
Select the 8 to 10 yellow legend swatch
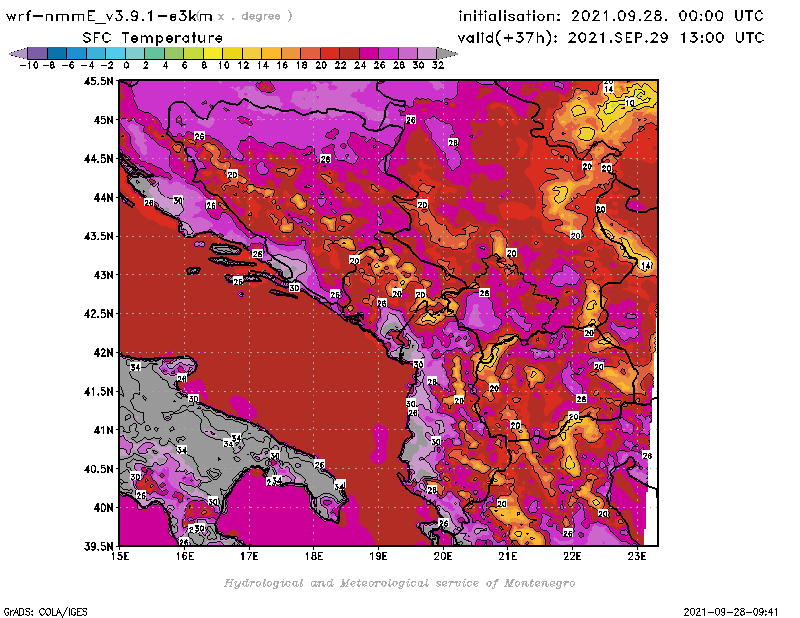click(213, 53)
